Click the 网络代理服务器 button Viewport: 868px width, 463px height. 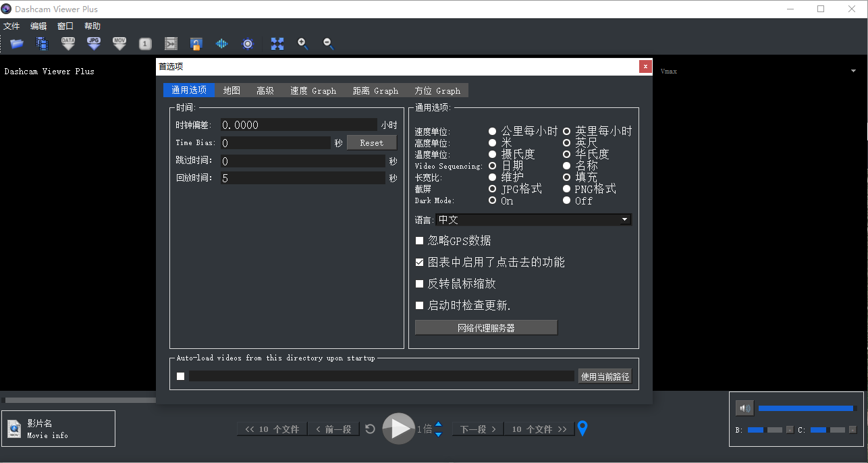[486, 328]
